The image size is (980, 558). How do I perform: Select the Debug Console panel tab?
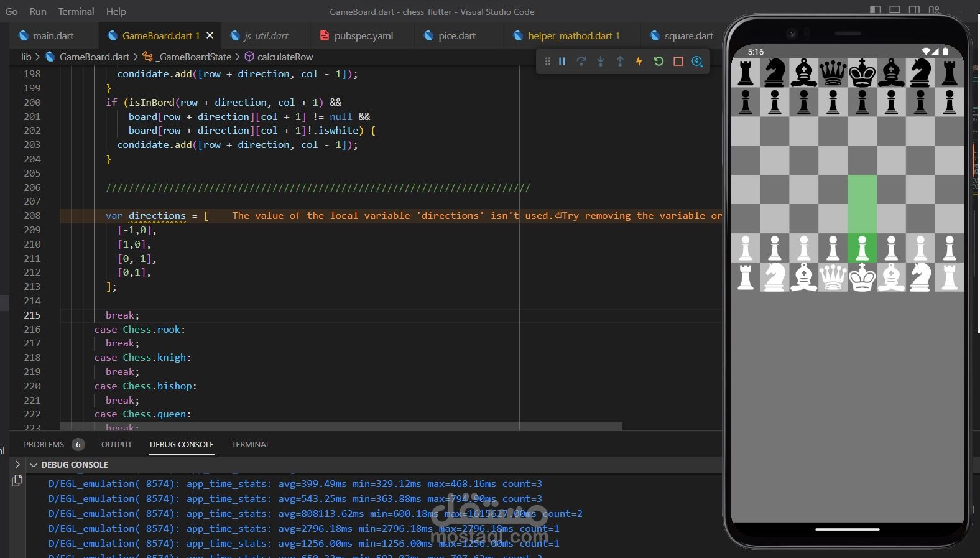182,444
